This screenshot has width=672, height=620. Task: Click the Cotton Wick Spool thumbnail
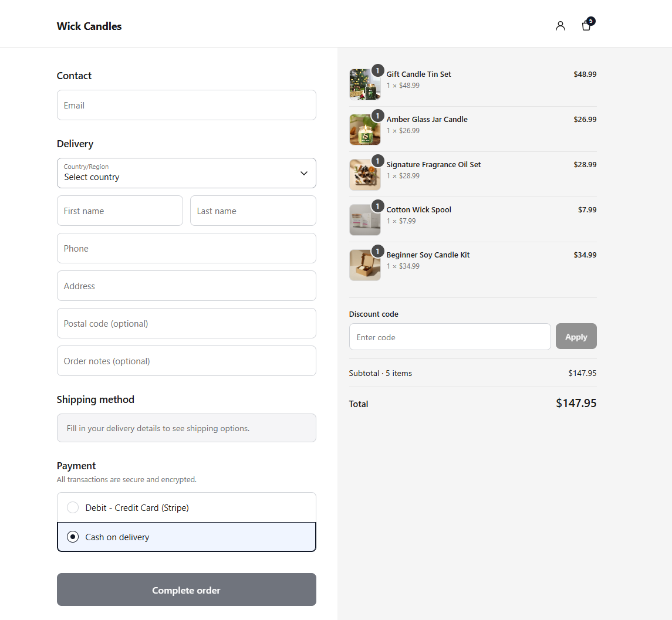[x=364, y=220]
